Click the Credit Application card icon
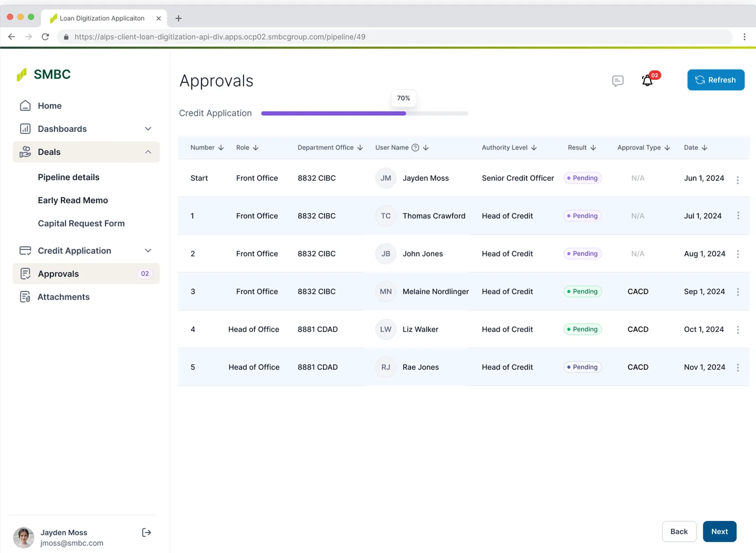This screenshot has width=756, height=553. [x=25, y=251]
